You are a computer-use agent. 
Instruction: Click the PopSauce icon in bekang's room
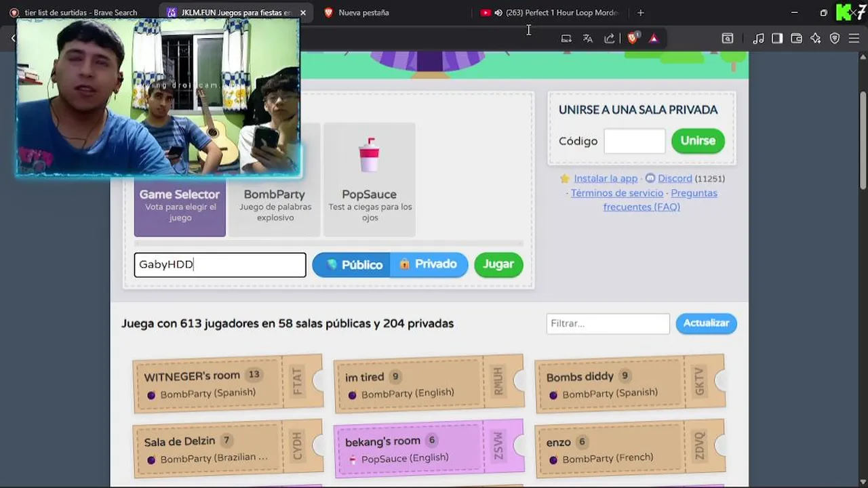[352, 460]
